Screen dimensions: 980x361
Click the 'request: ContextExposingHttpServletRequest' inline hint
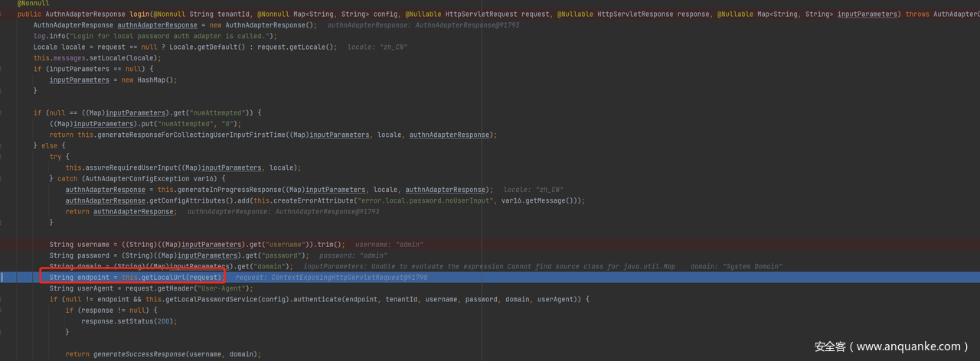[x=331, y=277]
